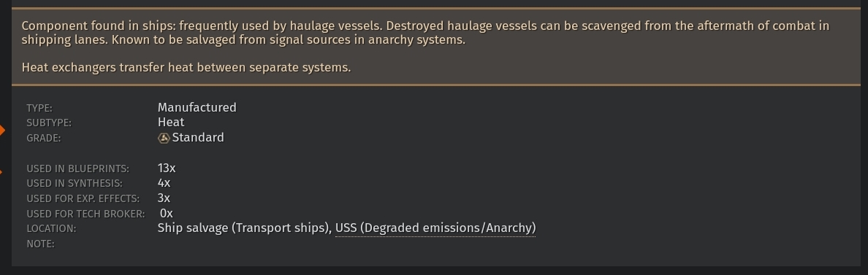Select the Heat subtype value
868x275 pixels.
pos(171,122)
